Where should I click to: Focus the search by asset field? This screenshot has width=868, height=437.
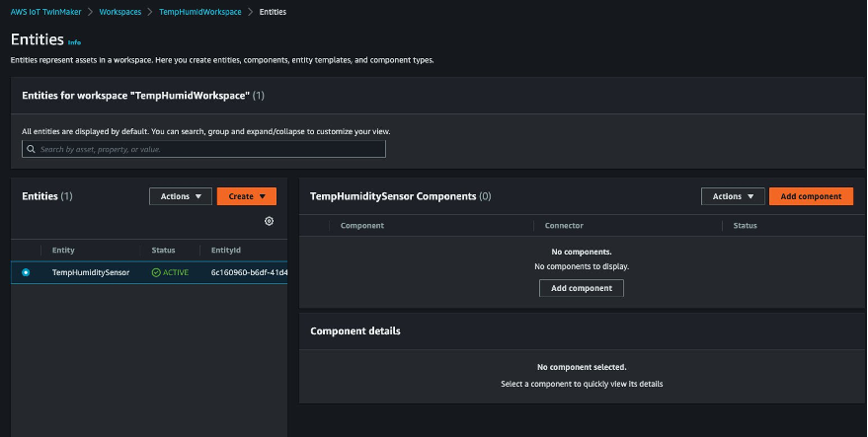pyautogui.click(x=203, y=149)
